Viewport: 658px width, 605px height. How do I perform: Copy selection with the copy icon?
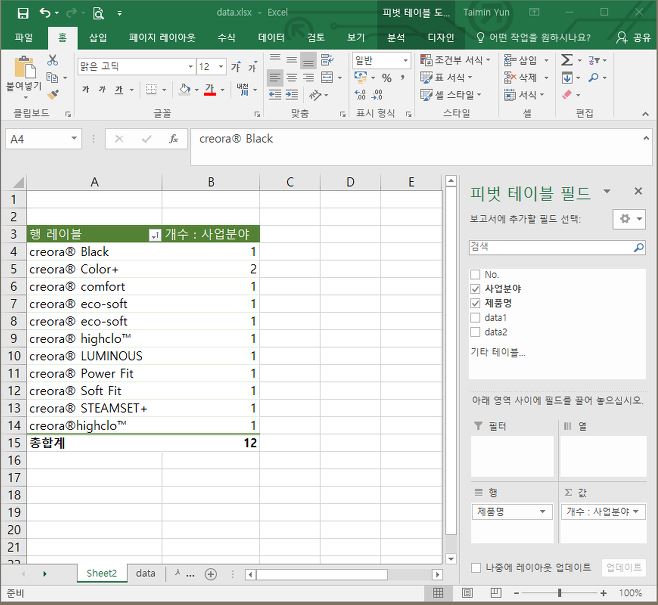pyautogui.click(x=52, y=78)
